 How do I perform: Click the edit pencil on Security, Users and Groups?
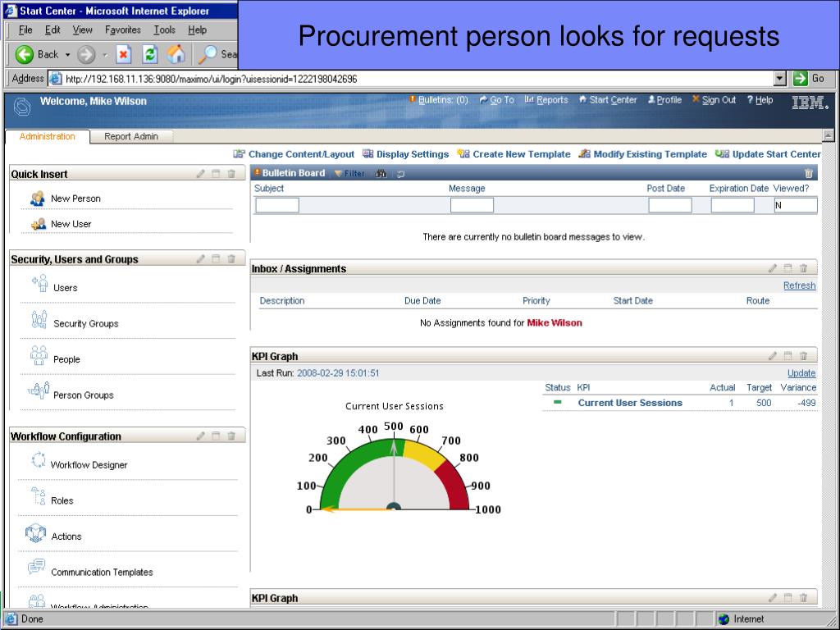coord(200,258)
